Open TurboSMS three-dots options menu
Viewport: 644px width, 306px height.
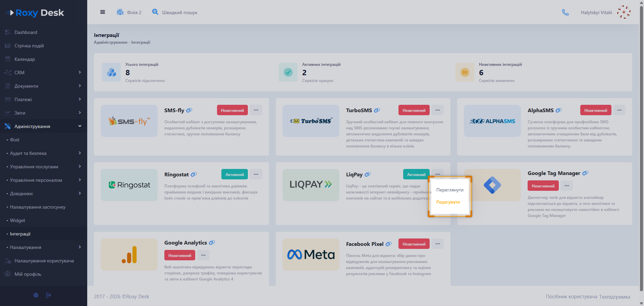(438, 110)
